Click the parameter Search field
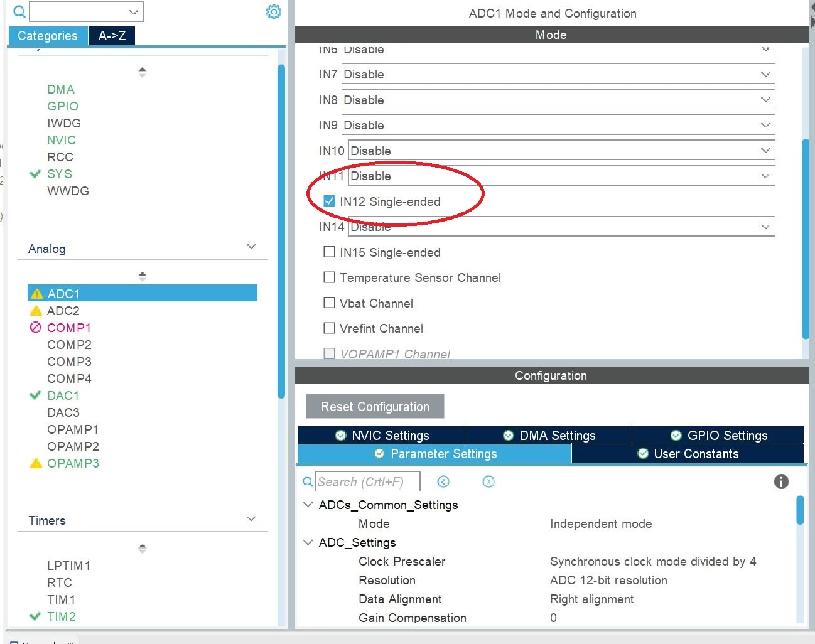 [367, 481]
